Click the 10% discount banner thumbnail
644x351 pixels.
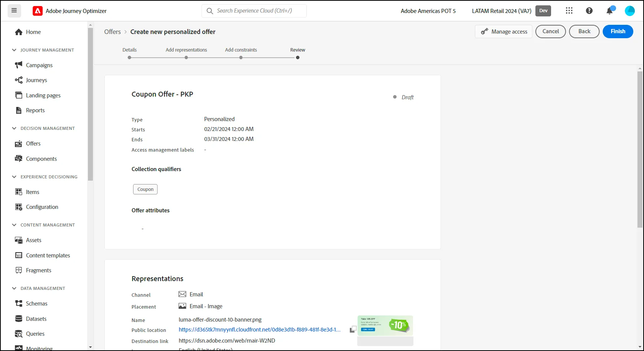pyautogui.click(x=385, y=326)
